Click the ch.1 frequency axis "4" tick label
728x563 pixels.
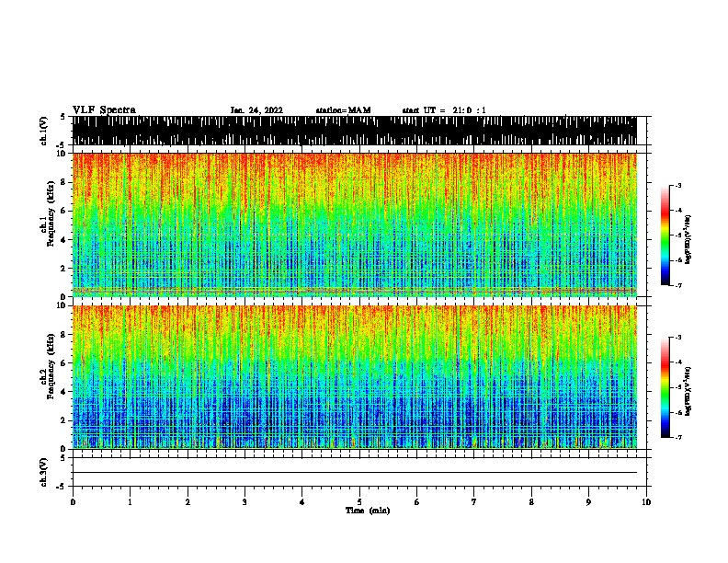[63, 240]
